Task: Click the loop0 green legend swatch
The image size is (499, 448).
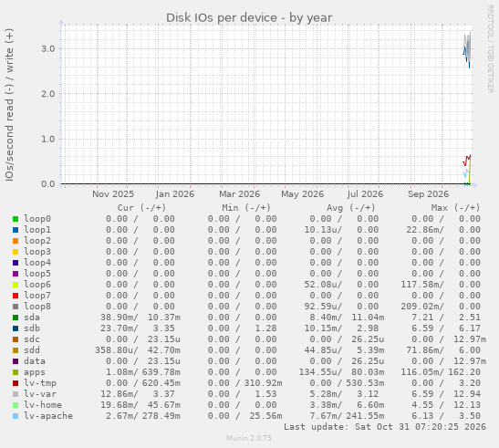Action: (x=16, y=219)
